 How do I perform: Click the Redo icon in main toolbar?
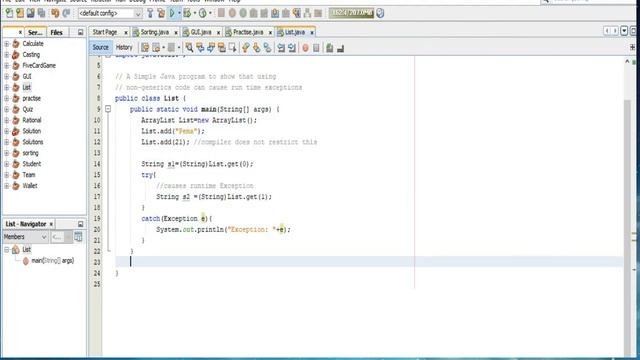[66, 13]
